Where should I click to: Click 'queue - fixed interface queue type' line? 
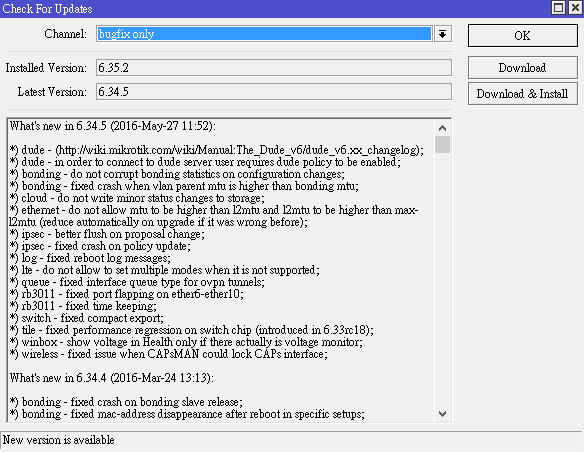[x=137, y=282]
